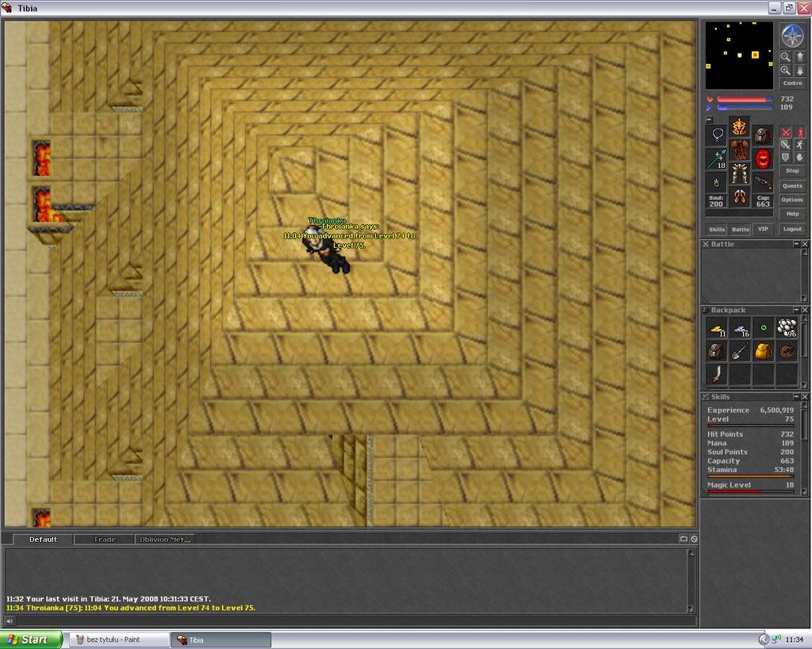The height and width of the screenshot is (649, 812).
Task: Toggle chase-opponent mode
Action: tap(800, 145)
